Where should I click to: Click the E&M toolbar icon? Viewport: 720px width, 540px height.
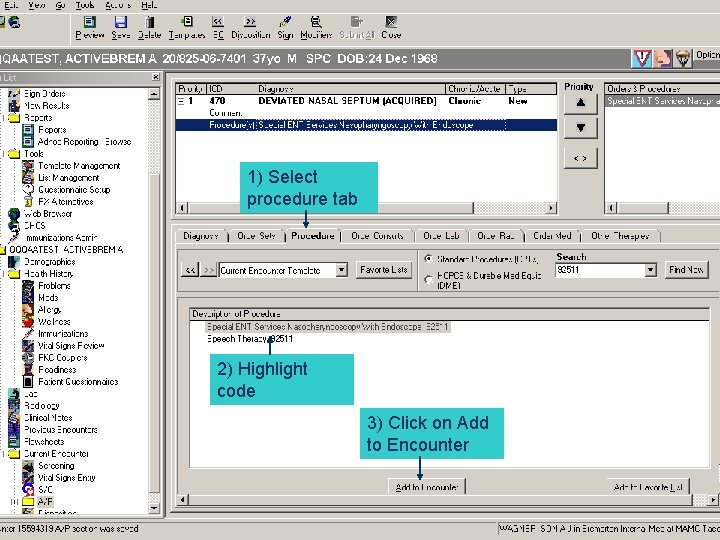click(218, 28)
